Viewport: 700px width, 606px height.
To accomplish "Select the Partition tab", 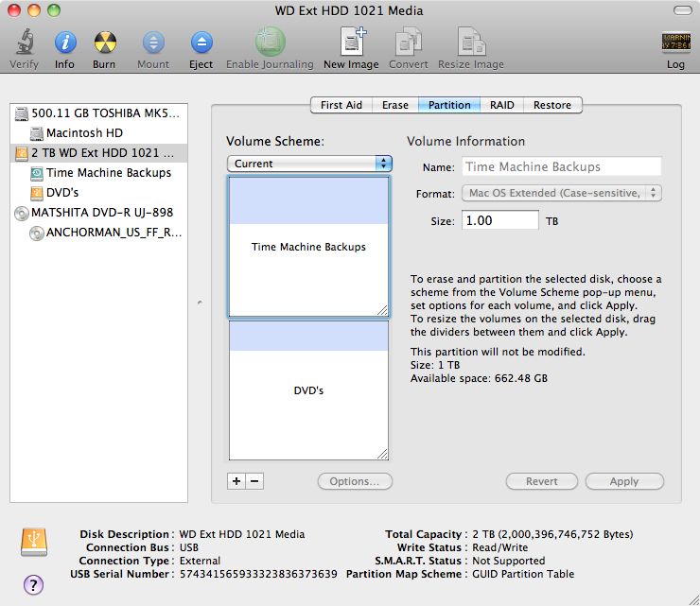I will [449, 105].
